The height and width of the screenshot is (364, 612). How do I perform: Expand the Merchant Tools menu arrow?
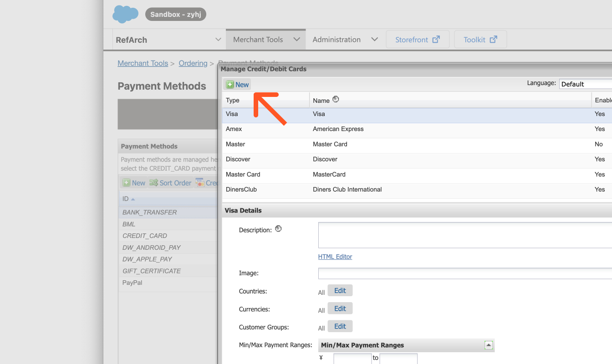pos(296,40)
